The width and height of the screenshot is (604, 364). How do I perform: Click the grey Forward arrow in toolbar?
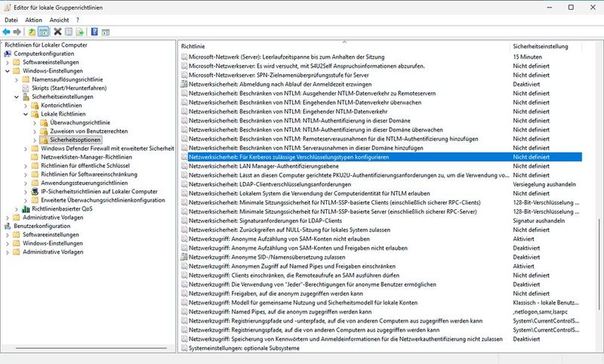[17, 32]
